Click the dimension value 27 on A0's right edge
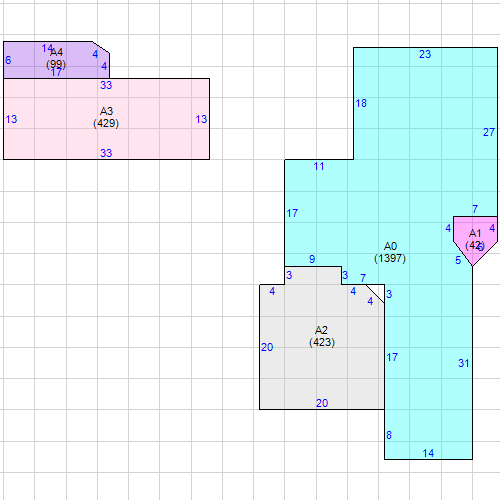500x500 pixels. tap(489, 132)
